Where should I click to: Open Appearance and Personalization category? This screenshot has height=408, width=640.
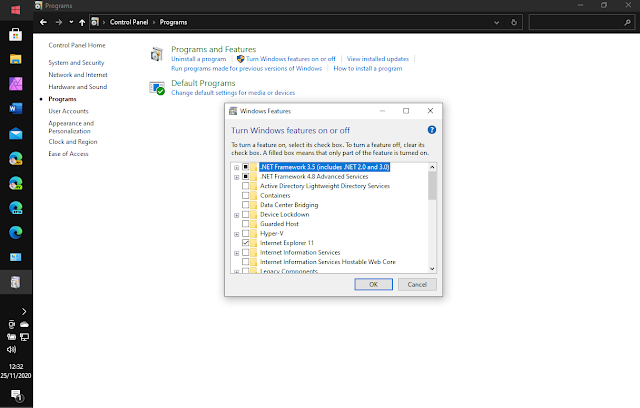click(71, 127)
